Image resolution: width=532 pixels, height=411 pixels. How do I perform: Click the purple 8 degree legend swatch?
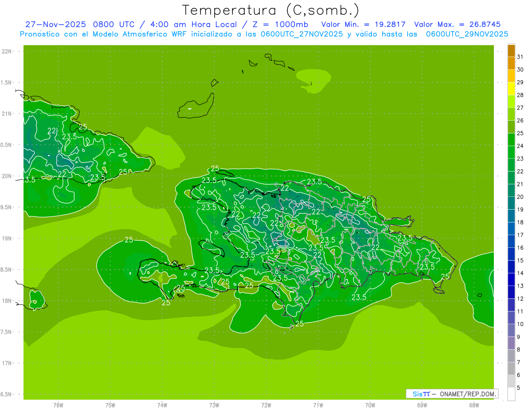[x=511, y=343]
